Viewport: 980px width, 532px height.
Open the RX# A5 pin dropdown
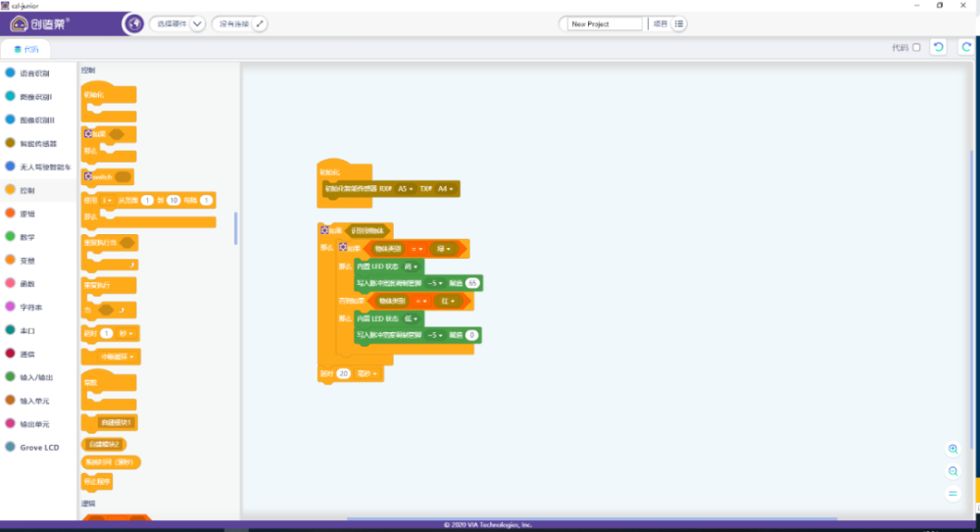406,189
